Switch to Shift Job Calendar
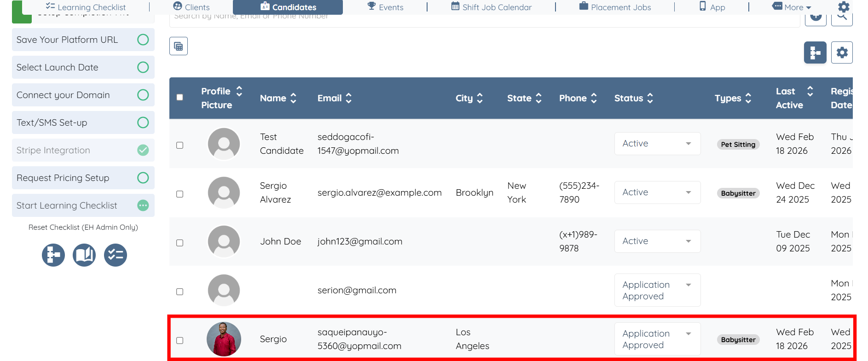868x361 pixels. click(491, 7)
